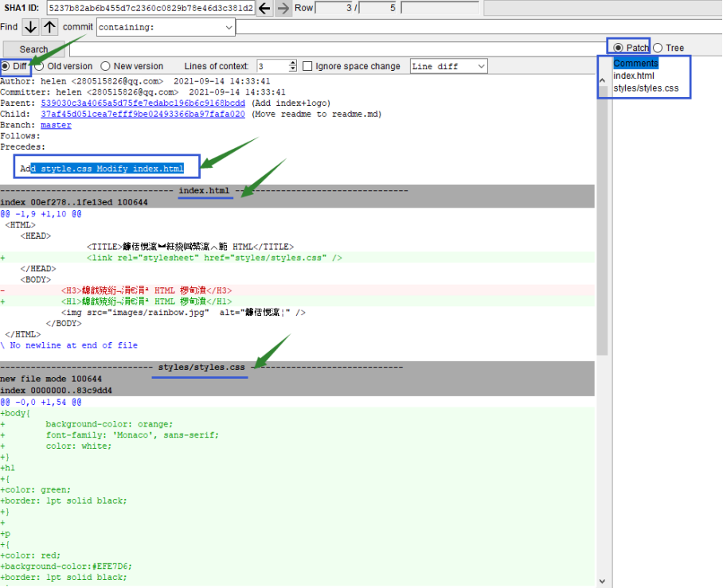Click the added H1 line

tap(147, 302)
